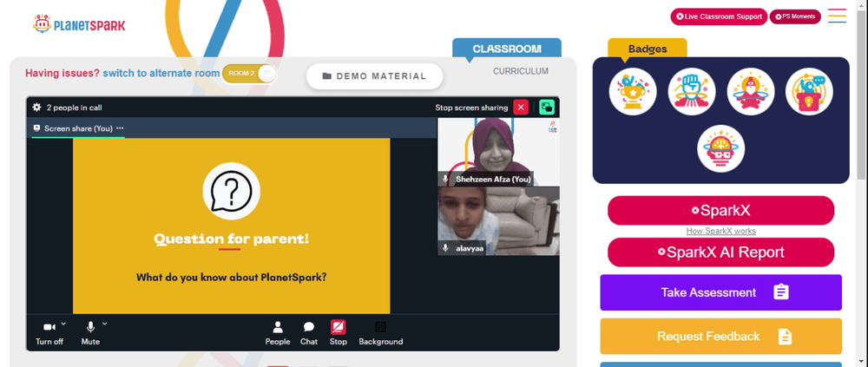The height and width of the screenshot is (367, 868).
Task: Select the brain with glasses badge
Action: pos(720,148)
